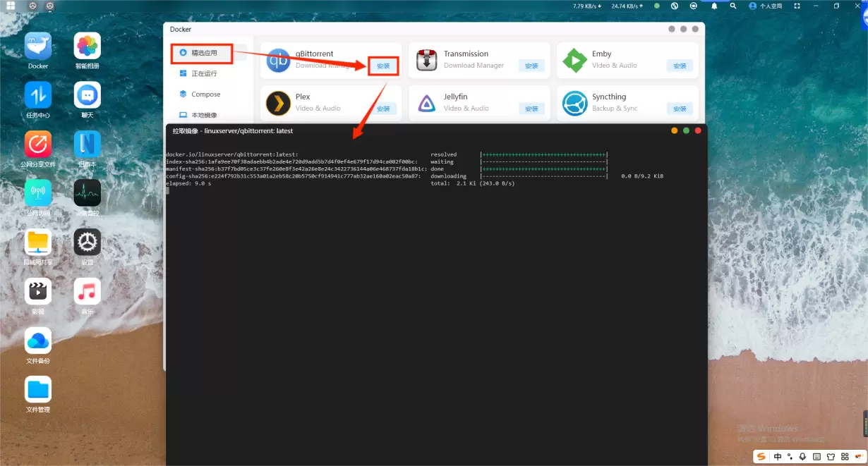This screenshot has width=868, height=466.
Task: Open the Docker whale desktop icon
Action: (x=38, y=47)
